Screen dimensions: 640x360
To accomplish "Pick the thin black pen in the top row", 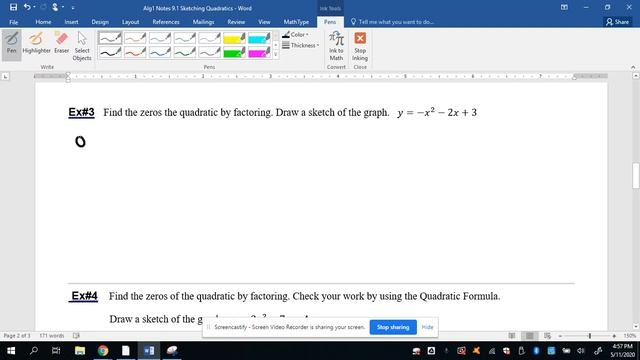I will (x=110, y=38).
